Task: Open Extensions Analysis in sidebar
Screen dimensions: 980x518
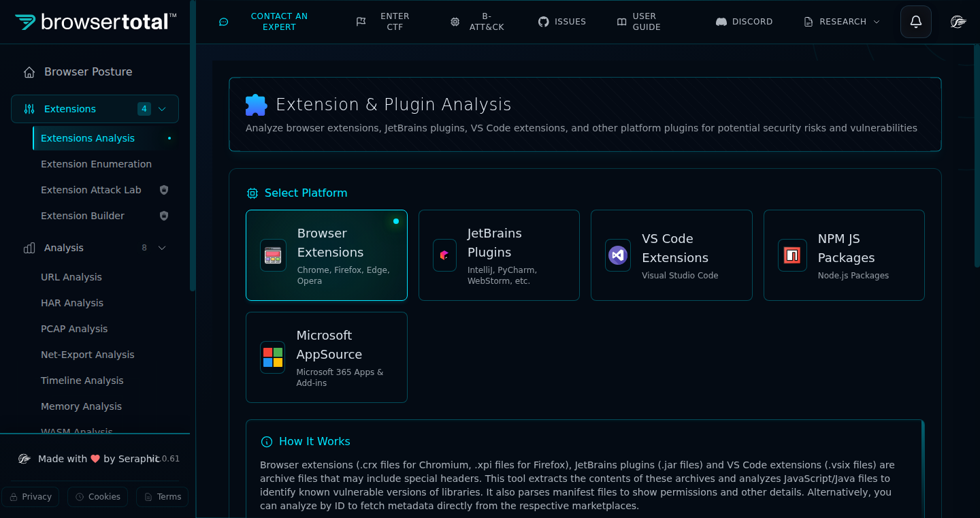Action: [x=105, y=138]
